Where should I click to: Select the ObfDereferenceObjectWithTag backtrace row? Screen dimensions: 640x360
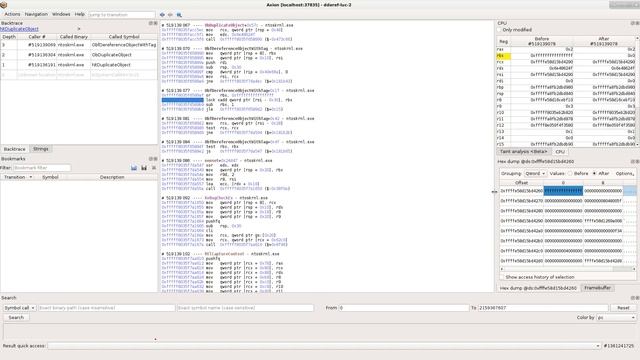[x=79, y=45]
